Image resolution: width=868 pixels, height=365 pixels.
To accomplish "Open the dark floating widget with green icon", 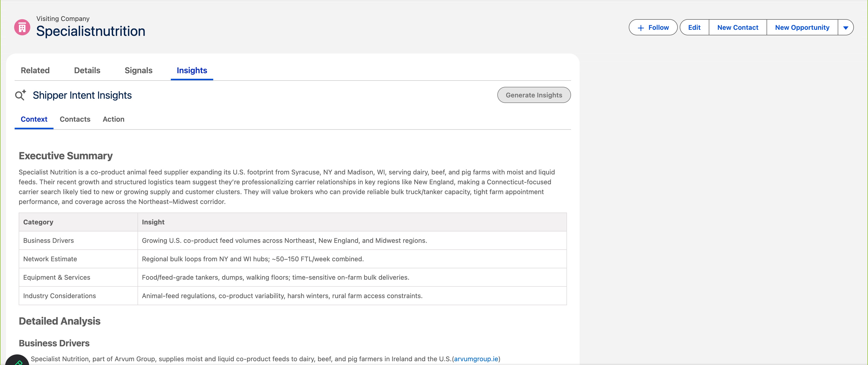I will coord(17,361).
